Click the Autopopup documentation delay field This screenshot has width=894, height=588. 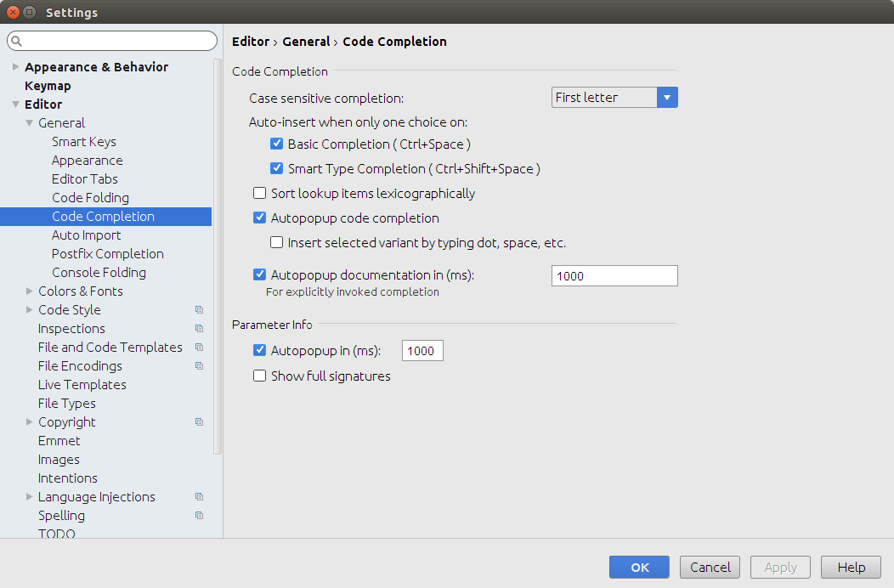pyautogui.click(x=614, y=276)
